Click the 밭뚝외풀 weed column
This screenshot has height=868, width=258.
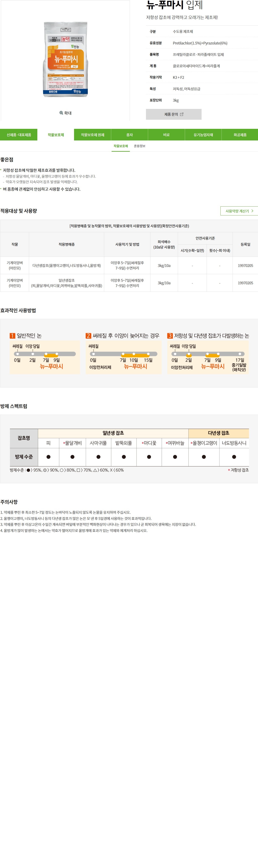point(124,443)
